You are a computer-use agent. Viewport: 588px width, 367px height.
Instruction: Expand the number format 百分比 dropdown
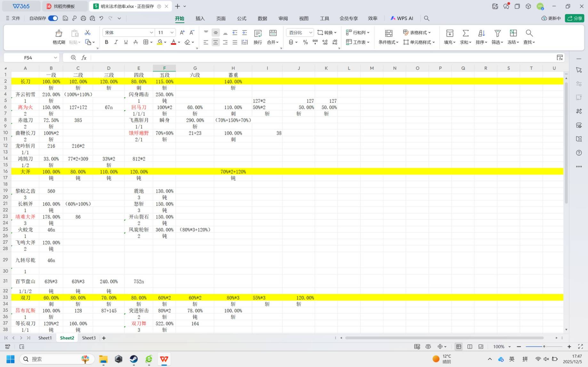pyautogui.click(x=310, y=33)
